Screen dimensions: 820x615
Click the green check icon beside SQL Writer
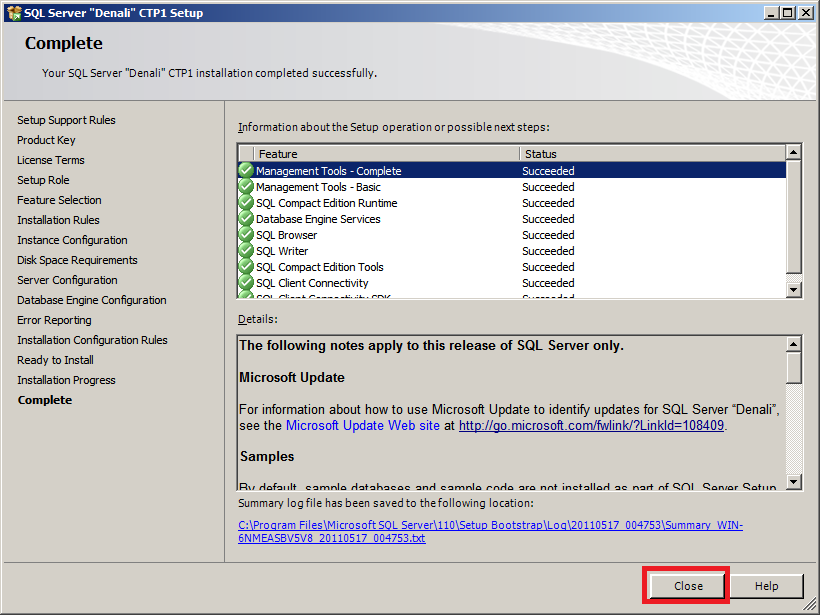tap(246, 251)
